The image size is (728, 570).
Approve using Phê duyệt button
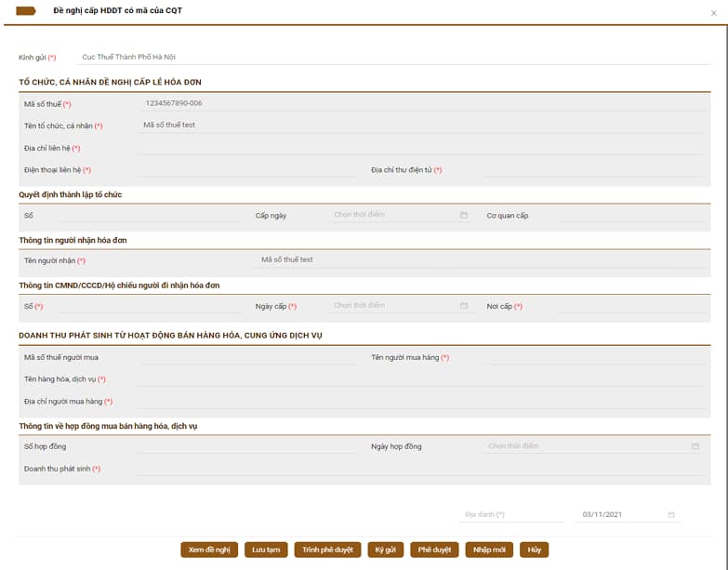(434, 550)
